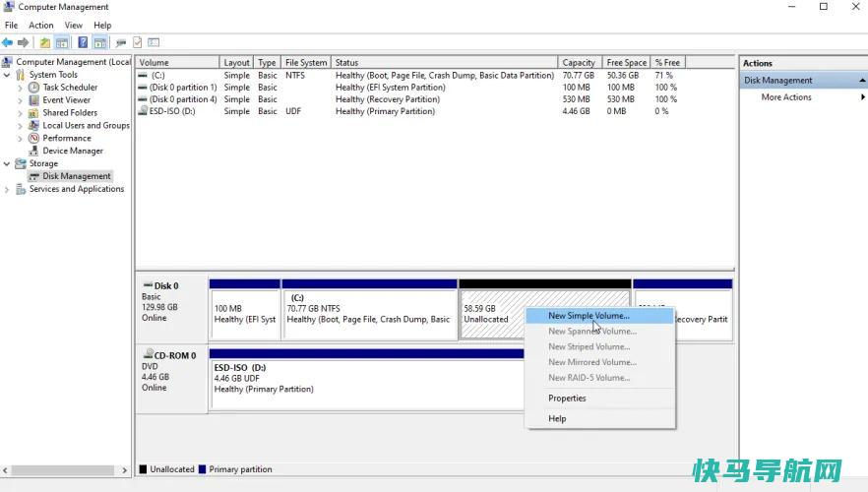The width and height of the screenshot is (868, 492).
Task: Click the System Tools wrench icon
Action: pyautogui.click(x=21, y=75)
